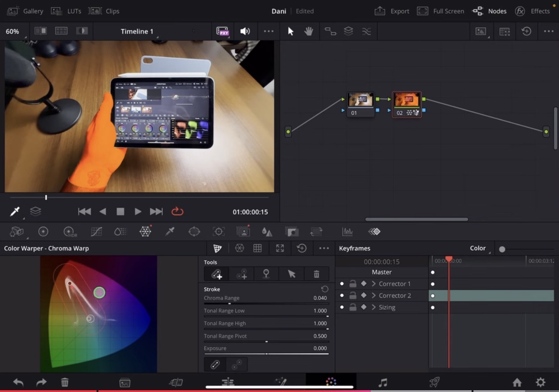Open the HDR color wheels palette

tap(69, 232)
